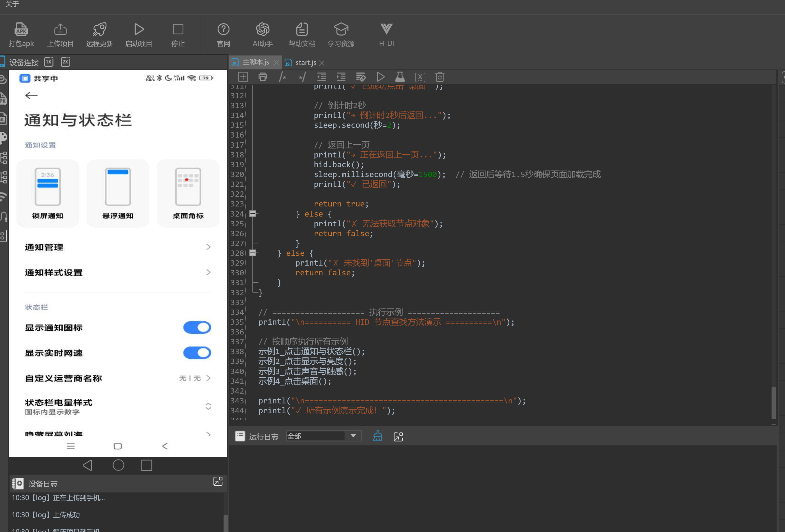785x532 pixels.
Task: Switch to the start.js tab
Action: pos(305,62)
